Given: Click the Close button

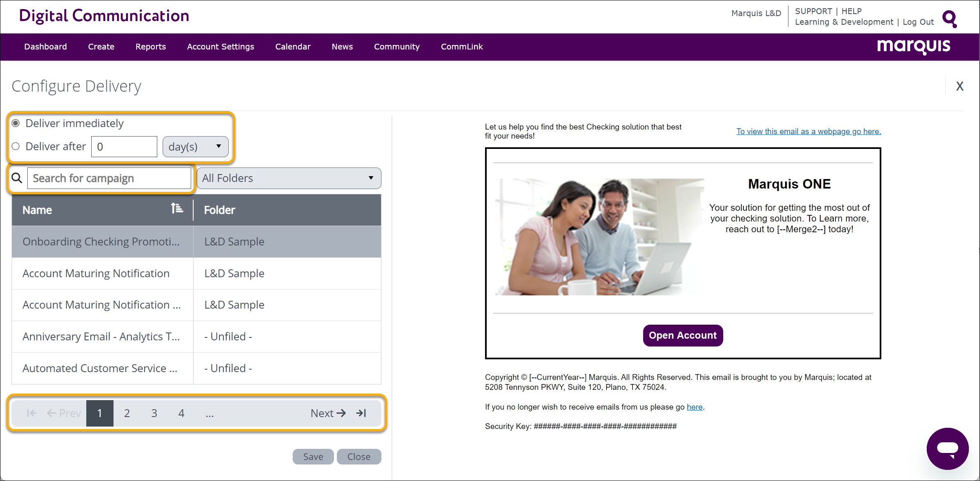Looking at the screenshot, I should 359,457.
